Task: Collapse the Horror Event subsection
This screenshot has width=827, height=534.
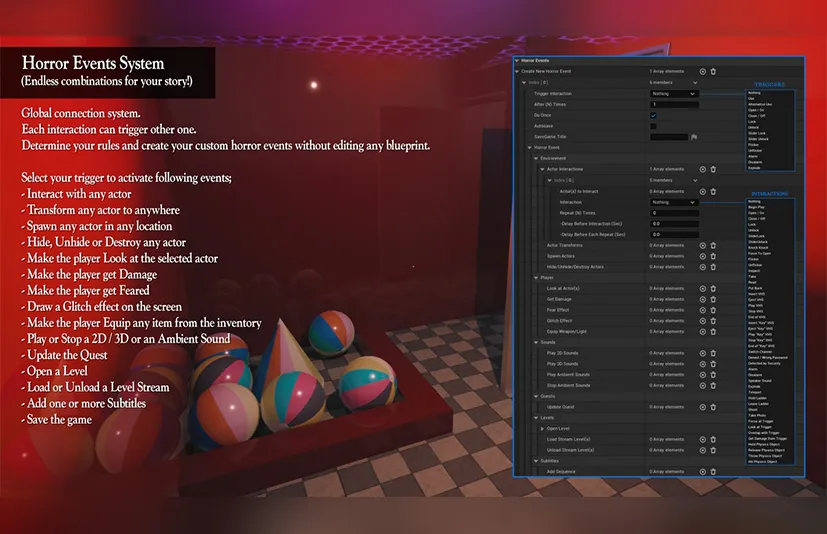Action: (530, 148)
